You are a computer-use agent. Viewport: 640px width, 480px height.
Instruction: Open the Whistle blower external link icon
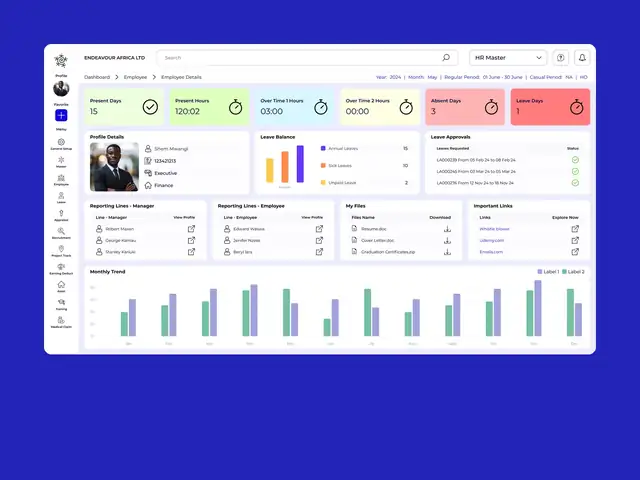pos(575,229)
